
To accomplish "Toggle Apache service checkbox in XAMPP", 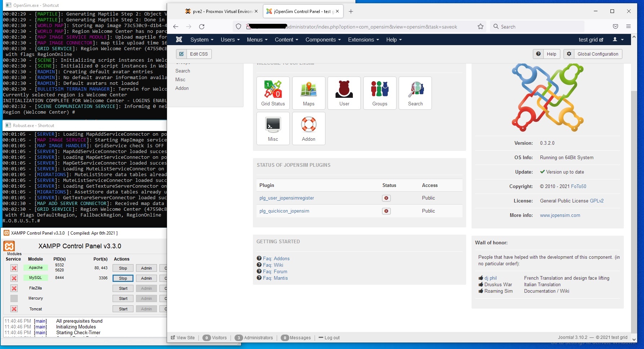I will coord(14,268).
